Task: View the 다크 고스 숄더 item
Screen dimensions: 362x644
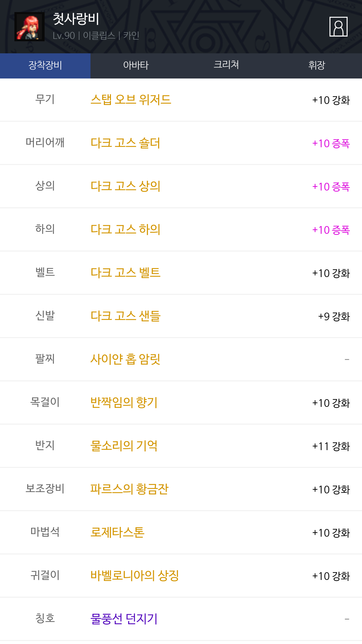Action: (125, 143)
